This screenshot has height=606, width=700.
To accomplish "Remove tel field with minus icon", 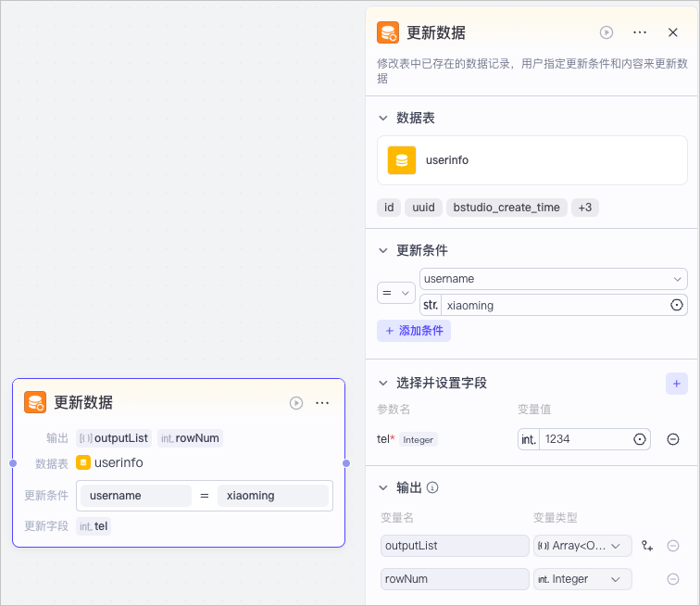I will 673,439.
